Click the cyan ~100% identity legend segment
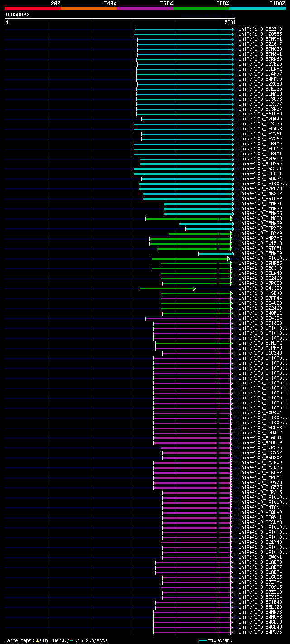Screen dimensions: 290x644 point(257,8)
